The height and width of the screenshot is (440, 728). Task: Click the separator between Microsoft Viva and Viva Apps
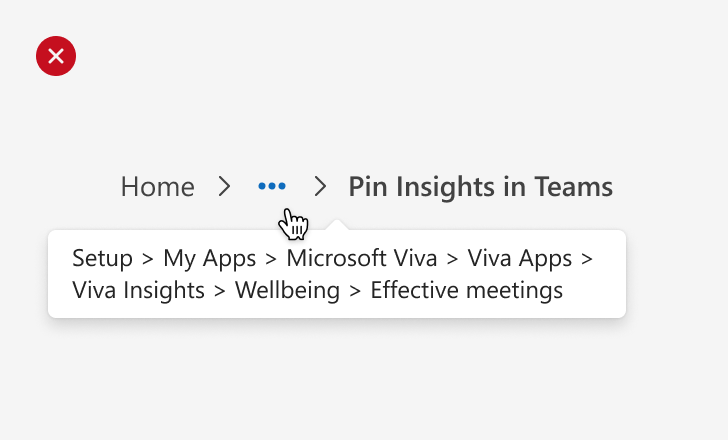tap(452, 259)
